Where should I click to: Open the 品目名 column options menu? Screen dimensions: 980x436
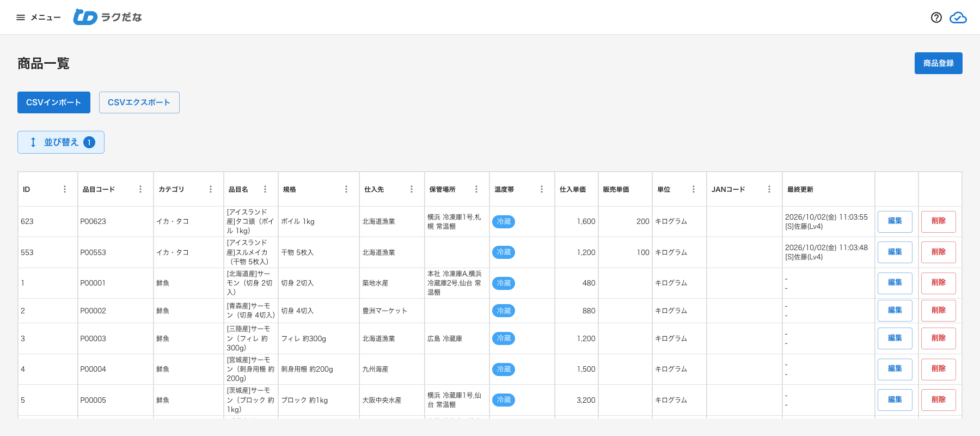pyautogui.click(x=265, y=189)
